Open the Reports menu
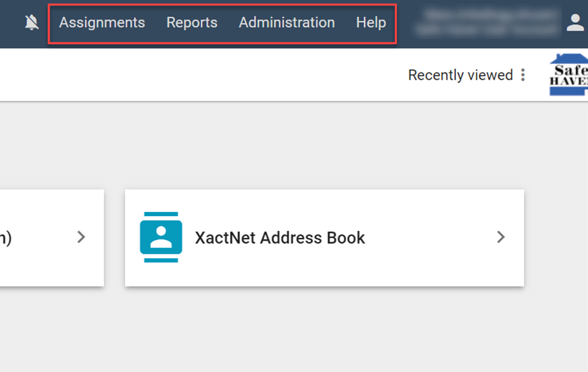Image resolution: width=588 pixels, height=372 pixels. 191,23
